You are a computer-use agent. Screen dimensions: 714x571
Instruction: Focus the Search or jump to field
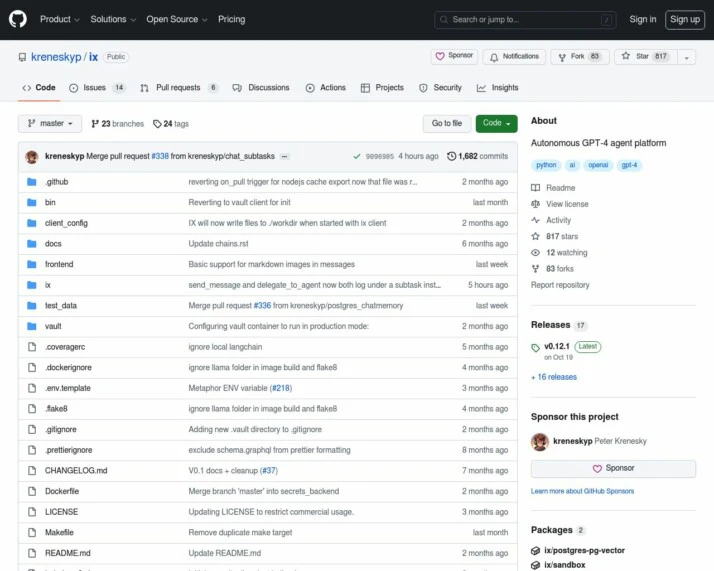pyautogui.click(x=525, y=20)
